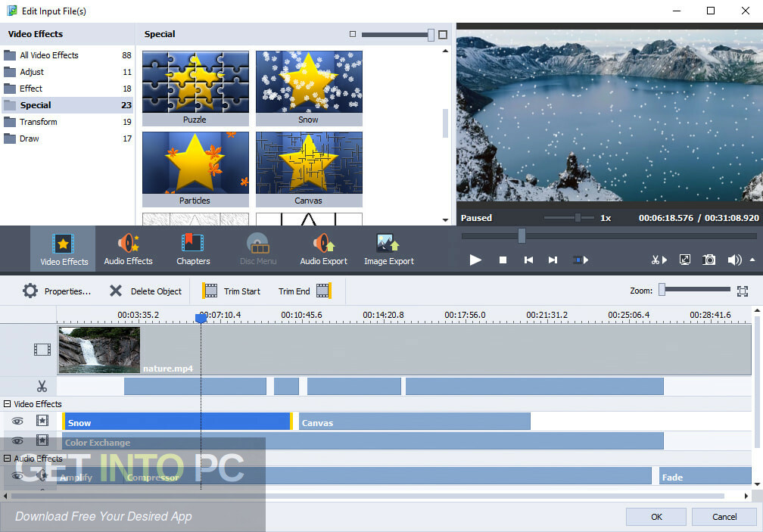The width and height of the screenshot is (763, 532).
Task: Click the effects list scroll-up arrow
Action: tap(445, 51)
